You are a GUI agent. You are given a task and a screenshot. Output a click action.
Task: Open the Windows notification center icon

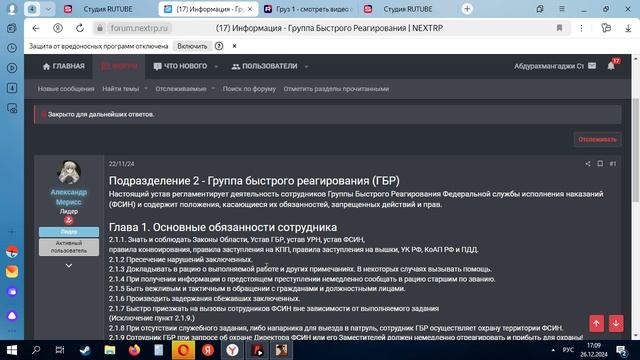pos(622,350)
